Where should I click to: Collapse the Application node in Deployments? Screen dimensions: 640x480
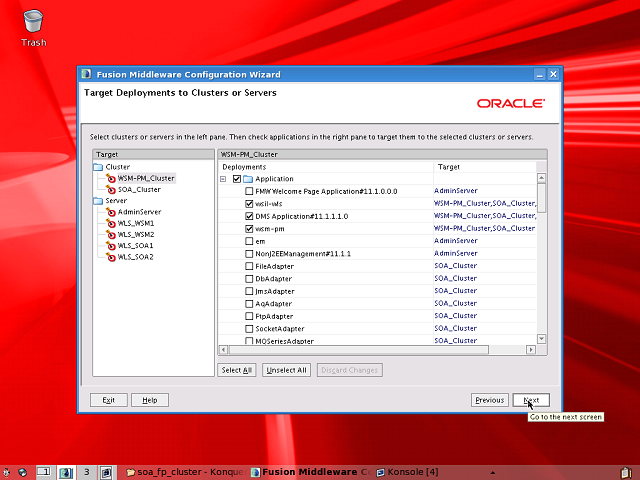tap(223, 179)
